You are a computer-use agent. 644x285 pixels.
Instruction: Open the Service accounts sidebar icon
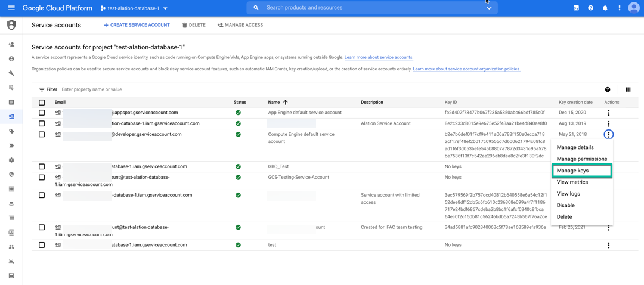[11, 117]
